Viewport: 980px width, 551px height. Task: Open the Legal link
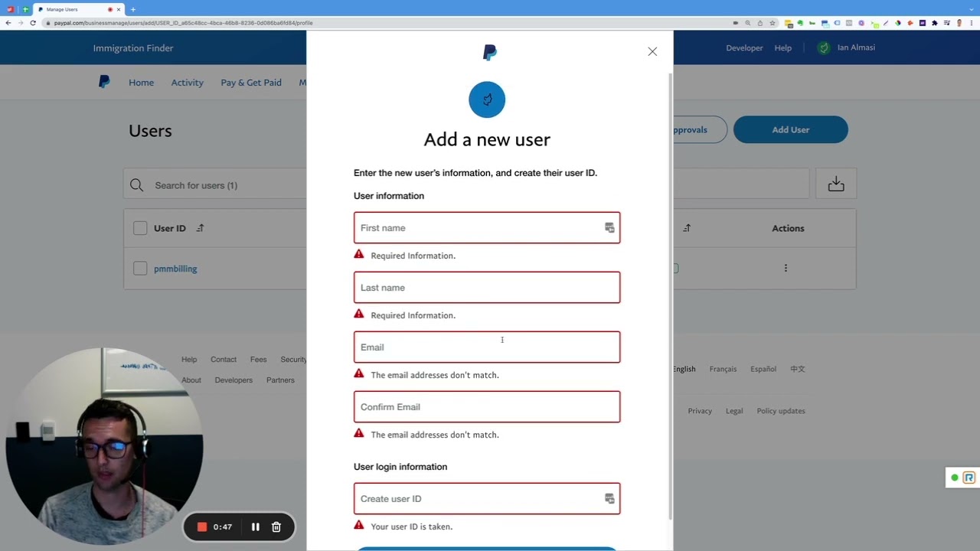[x=734, y=411]
